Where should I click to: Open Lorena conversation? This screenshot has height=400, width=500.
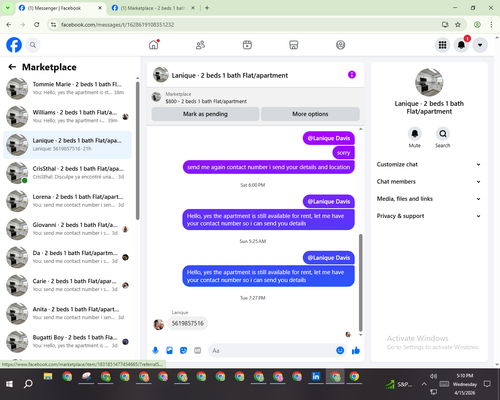[x=67, y=201]
